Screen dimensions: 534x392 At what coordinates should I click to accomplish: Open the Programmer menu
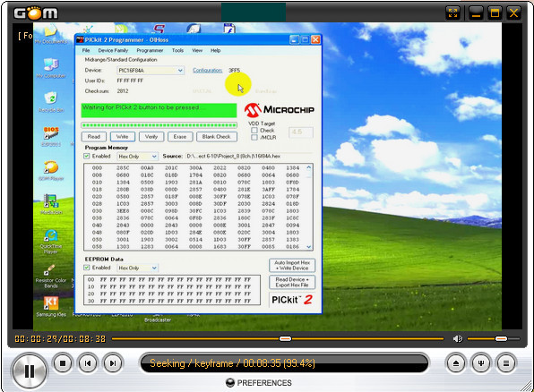[150, 50]
